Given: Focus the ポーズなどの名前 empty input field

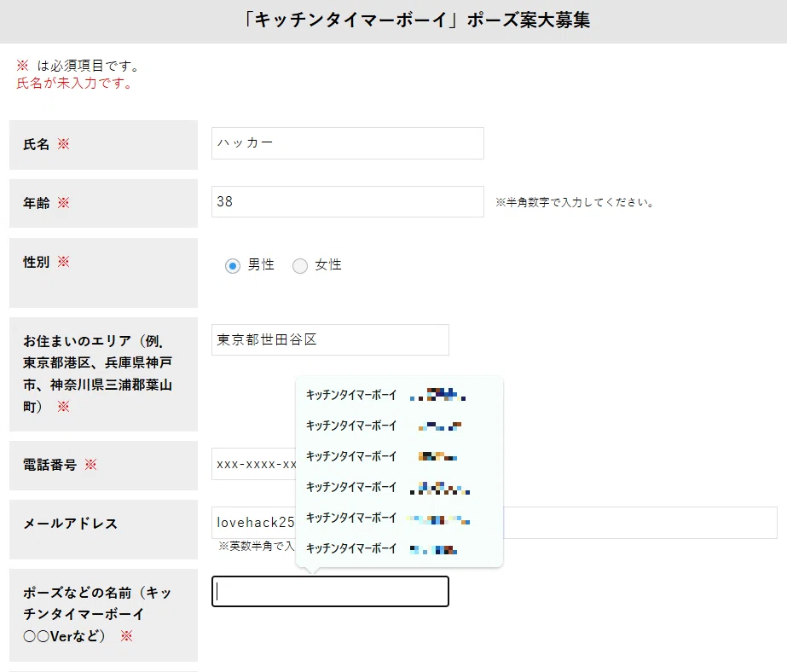Looking at the screenshot, I should (x=330, y=591).
